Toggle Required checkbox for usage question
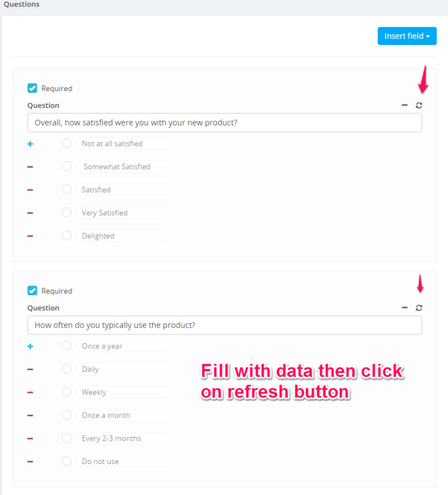Screen dimensions: 448x495 click(x=33, y=291)
